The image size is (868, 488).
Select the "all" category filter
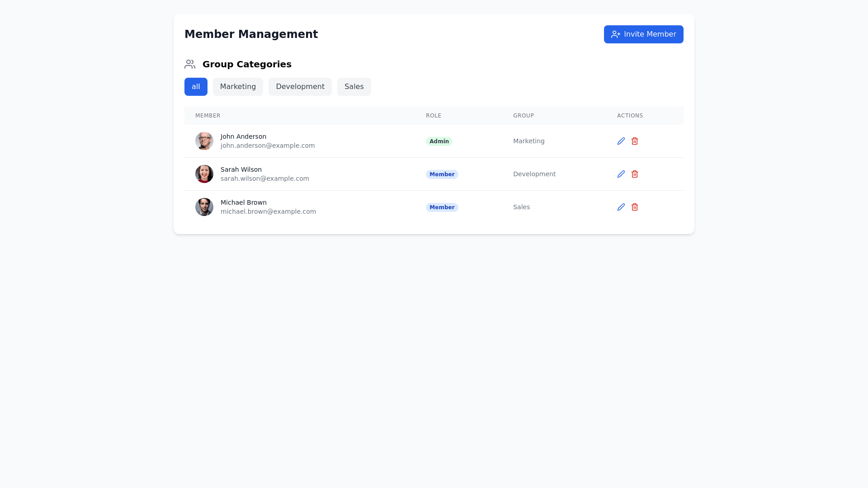click(x=196, y=87)
